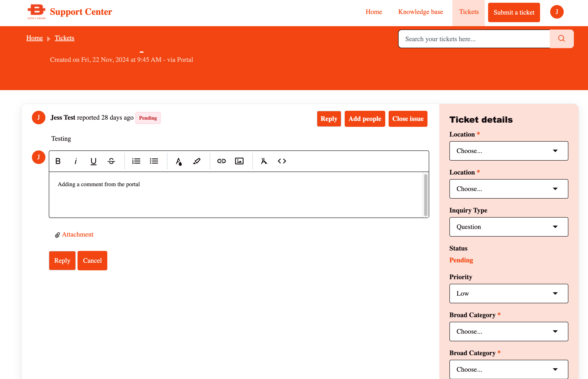Toggle bold formatting in editor
The width and height of the screenshot is (588, 379).
click(x=58, y=161)
